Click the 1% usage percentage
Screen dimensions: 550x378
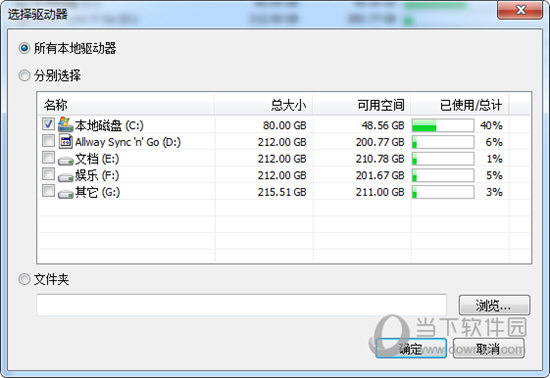click(494, 159)
